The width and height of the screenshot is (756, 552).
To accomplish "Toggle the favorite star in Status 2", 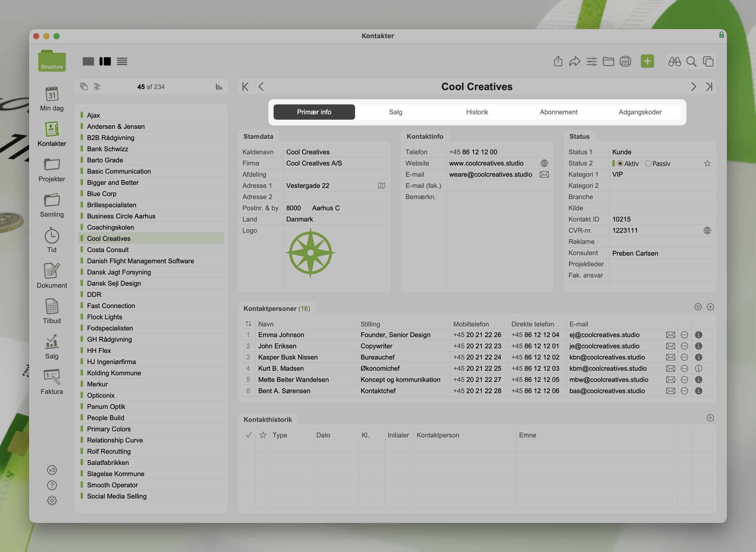I will pyautogui.click(x=707, y=163).
